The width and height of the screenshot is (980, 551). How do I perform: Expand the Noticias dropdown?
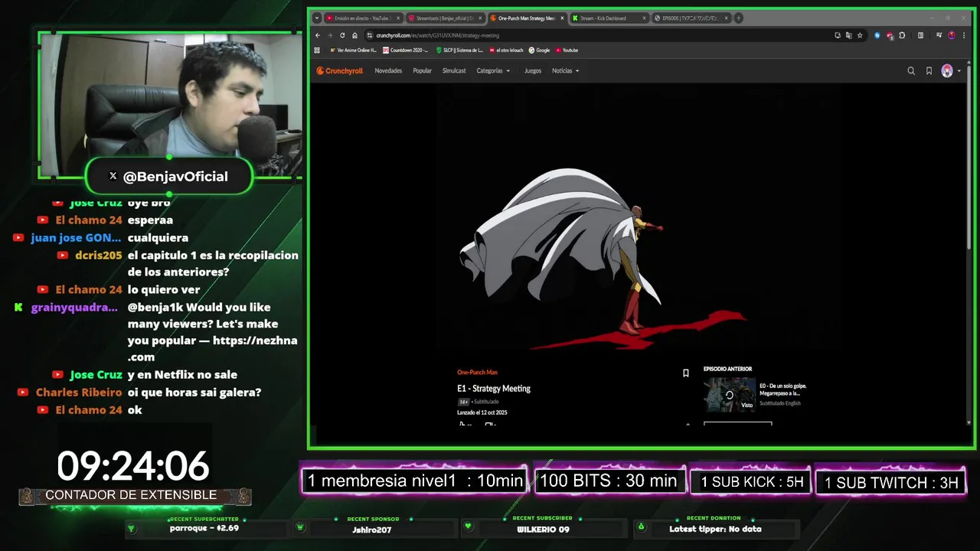(565, 71)
